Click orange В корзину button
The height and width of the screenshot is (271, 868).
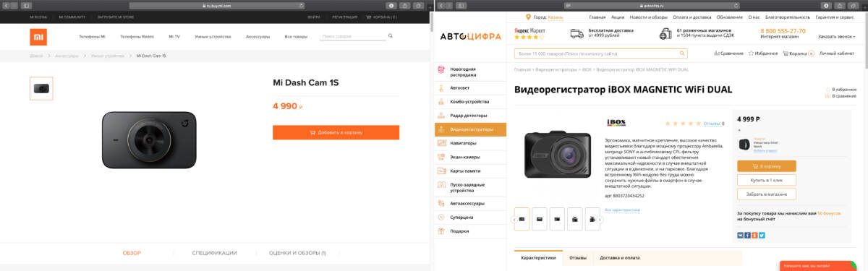[x=767, y=166]
